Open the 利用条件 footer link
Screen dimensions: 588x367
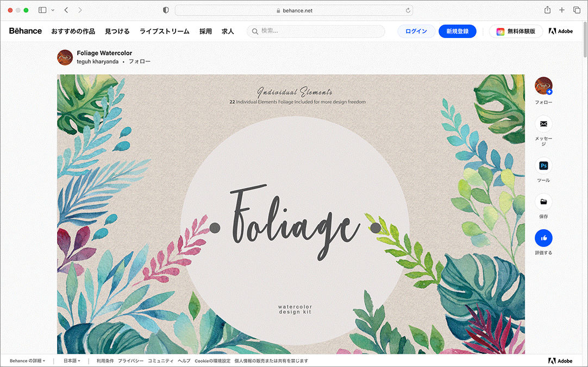[105, 361]
